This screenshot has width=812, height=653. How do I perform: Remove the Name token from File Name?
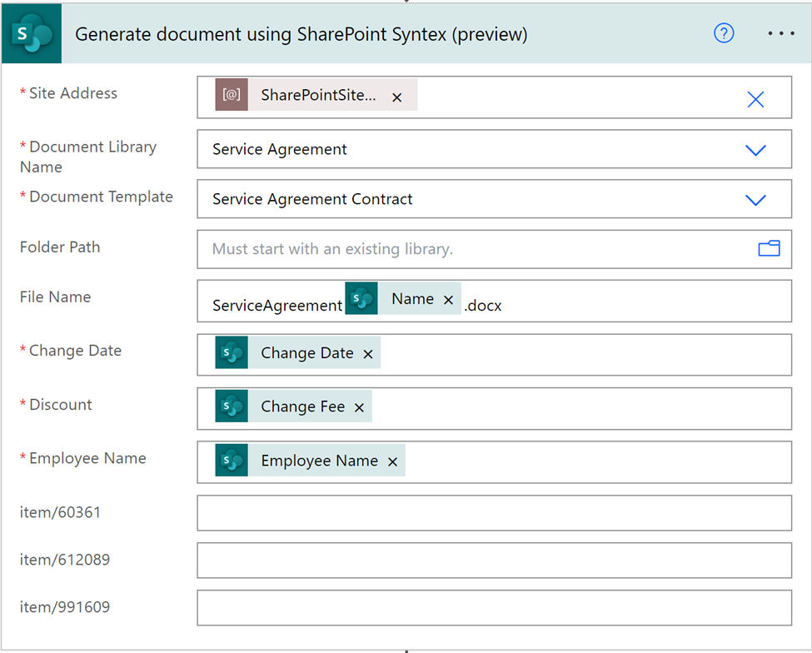coord(448,300)
